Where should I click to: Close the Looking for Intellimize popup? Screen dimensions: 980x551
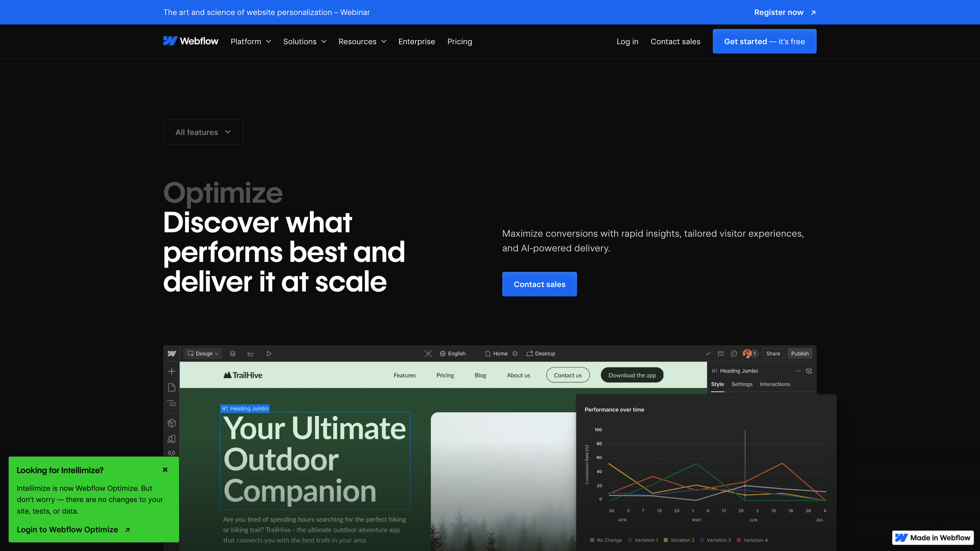click(x=165, y=470)
